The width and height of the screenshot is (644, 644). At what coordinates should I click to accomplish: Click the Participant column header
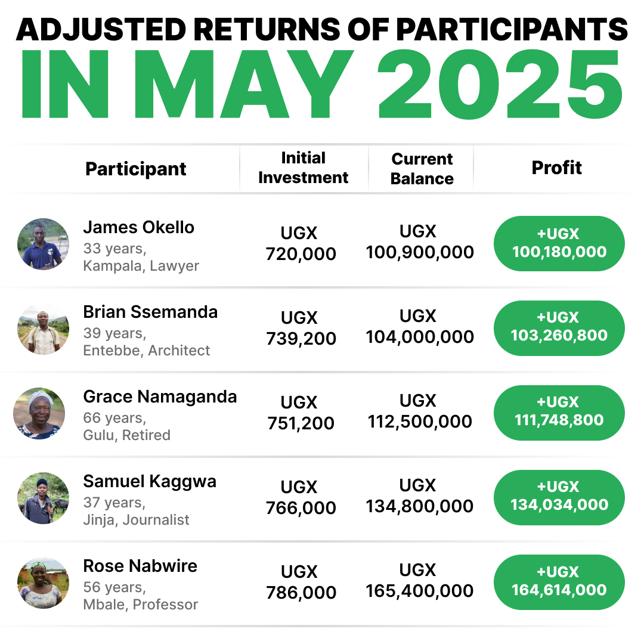coord(136,169)
